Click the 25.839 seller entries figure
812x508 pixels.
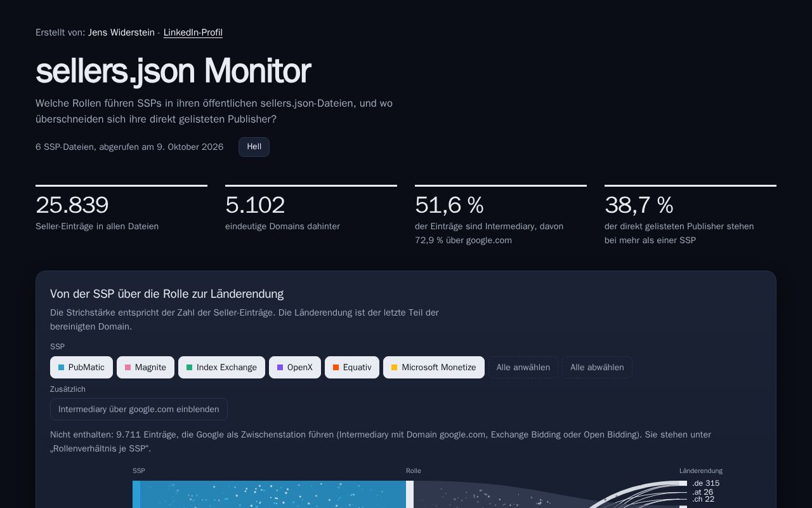pyautogui.click(x=72, y=205)
